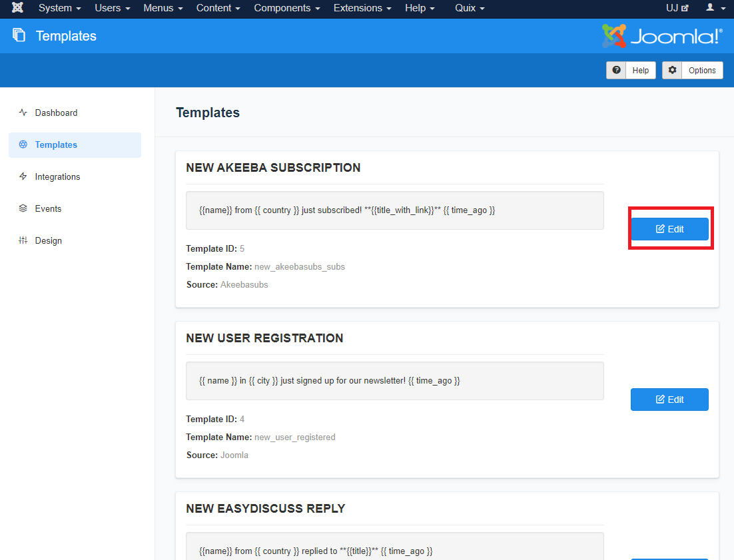Click the NEW USER REGISTRATION heading
The width and height of the screenshot is (734, 560).
pyautogui.click(x=264, y=338)
